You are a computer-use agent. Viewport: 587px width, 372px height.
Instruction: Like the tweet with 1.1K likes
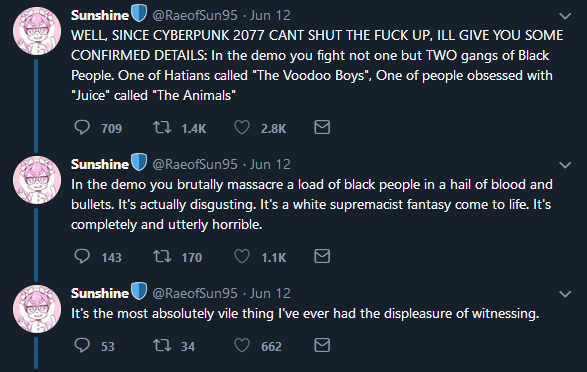click(242, 256)
